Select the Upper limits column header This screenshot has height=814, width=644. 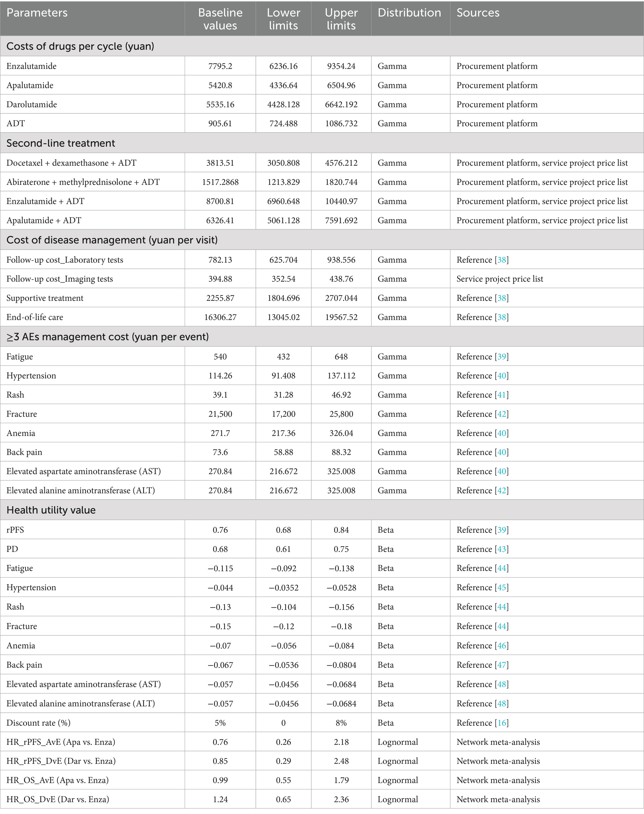pyautogui.click(x=341, y=19)
